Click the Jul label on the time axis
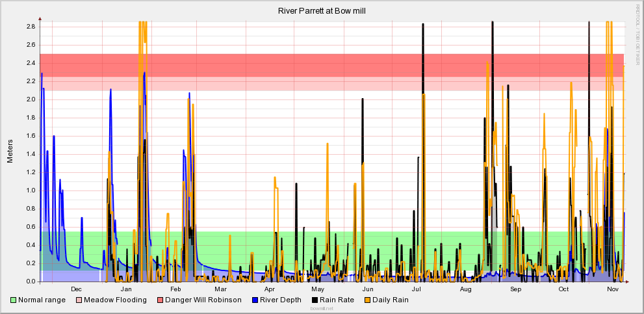The image size is (644, 314). (417, 289)
